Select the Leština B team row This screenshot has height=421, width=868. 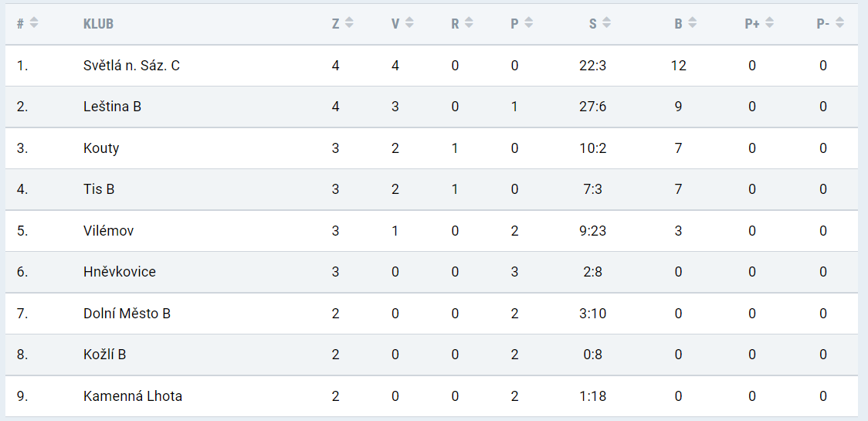(x=432, y=107)
